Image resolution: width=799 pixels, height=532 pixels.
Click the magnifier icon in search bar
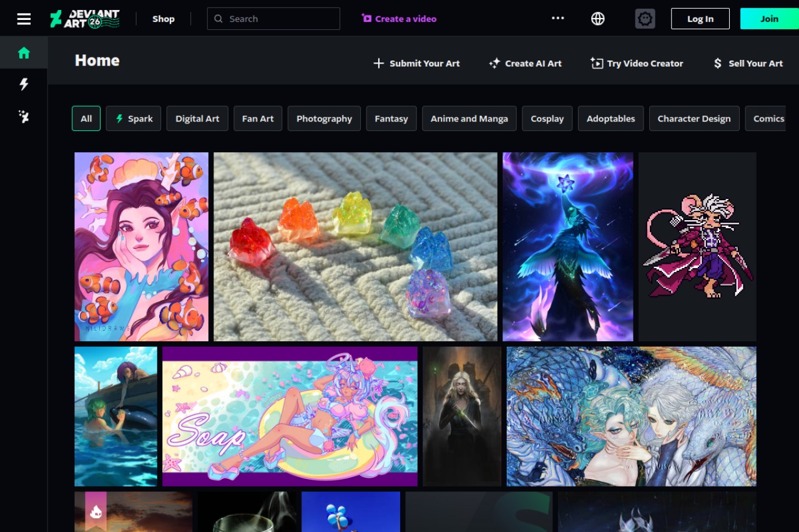coord(218,19)
